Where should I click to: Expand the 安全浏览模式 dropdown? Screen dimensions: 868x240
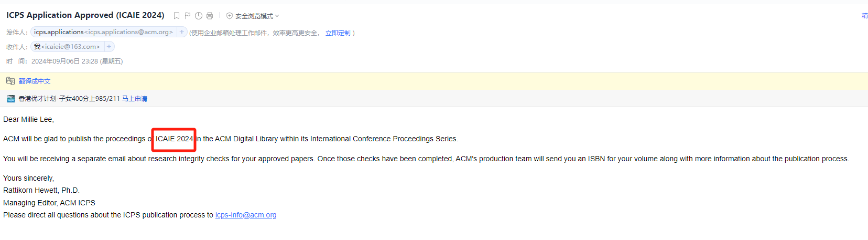[257, 16]
